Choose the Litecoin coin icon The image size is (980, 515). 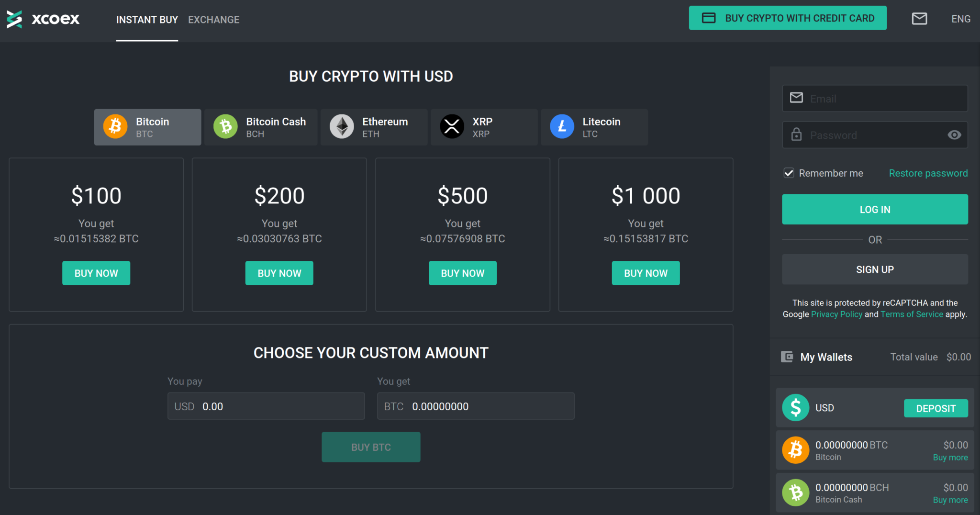coord(562,127)
